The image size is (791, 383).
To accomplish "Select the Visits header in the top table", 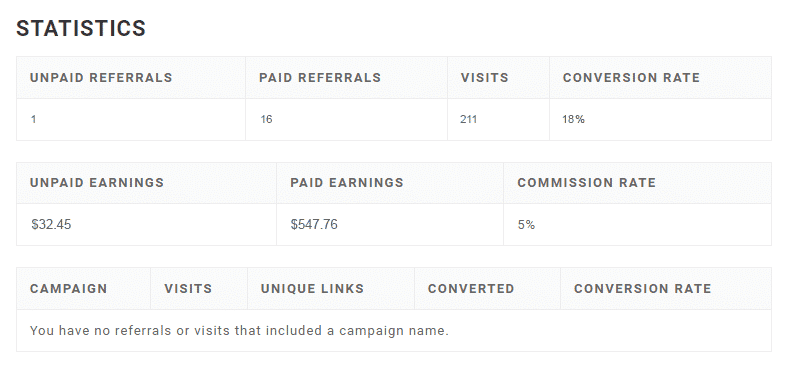I will point(484,78).
